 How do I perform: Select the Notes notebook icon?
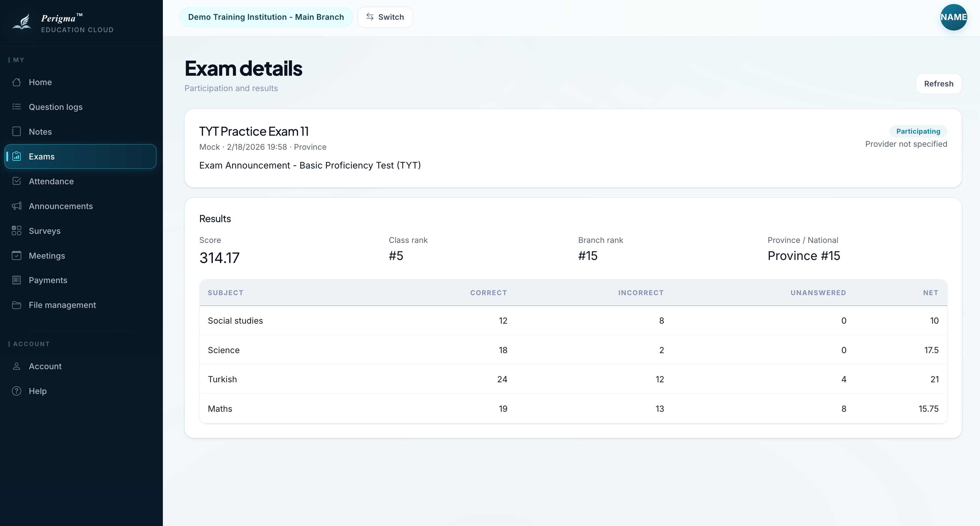pyautogui.click(x=16, y=132)
